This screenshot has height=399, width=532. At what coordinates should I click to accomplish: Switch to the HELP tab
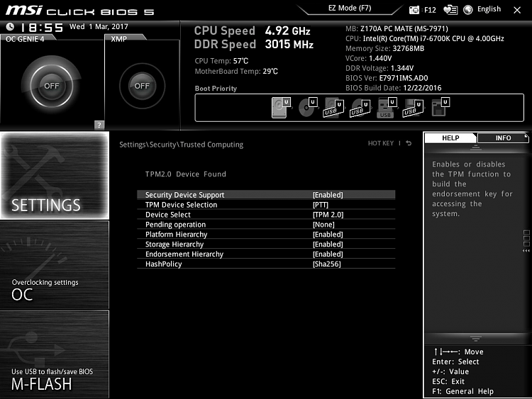click(x=450, y=138)
